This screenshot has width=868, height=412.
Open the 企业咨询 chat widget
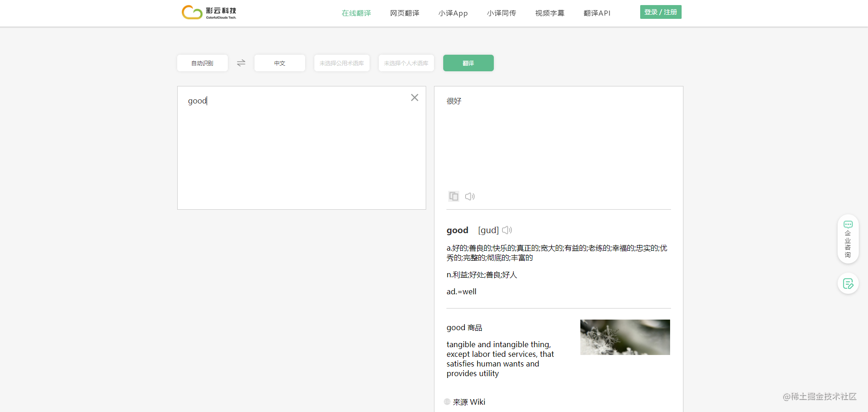(x=848, y=239)
